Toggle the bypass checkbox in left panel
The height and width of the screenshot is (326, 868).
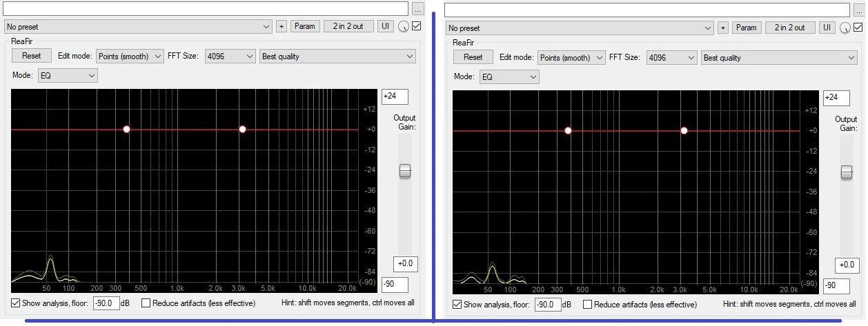coord(417,26)
